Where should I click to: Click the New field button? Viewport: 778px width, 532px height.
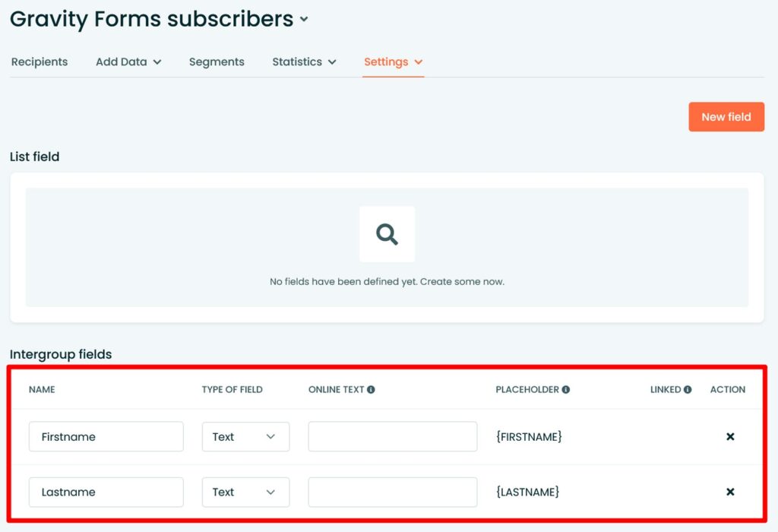[726, 116]
